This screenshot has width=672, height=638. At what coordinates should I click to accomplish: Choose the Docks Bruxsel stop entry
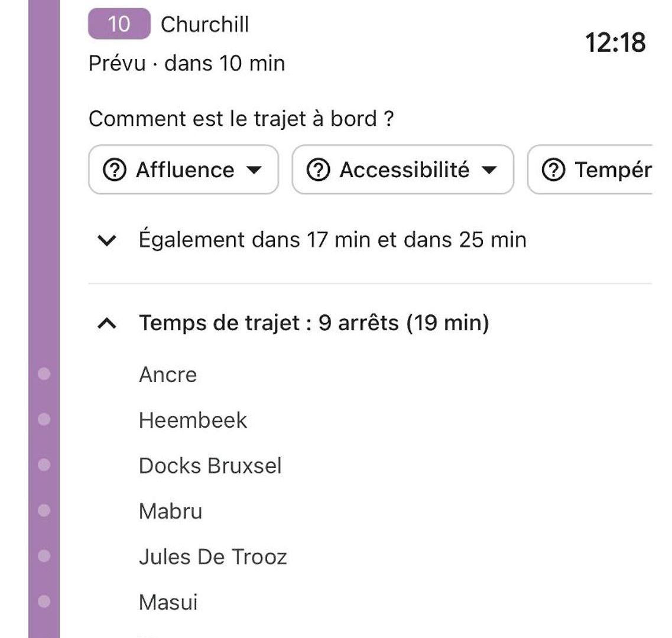pos(210,466)
